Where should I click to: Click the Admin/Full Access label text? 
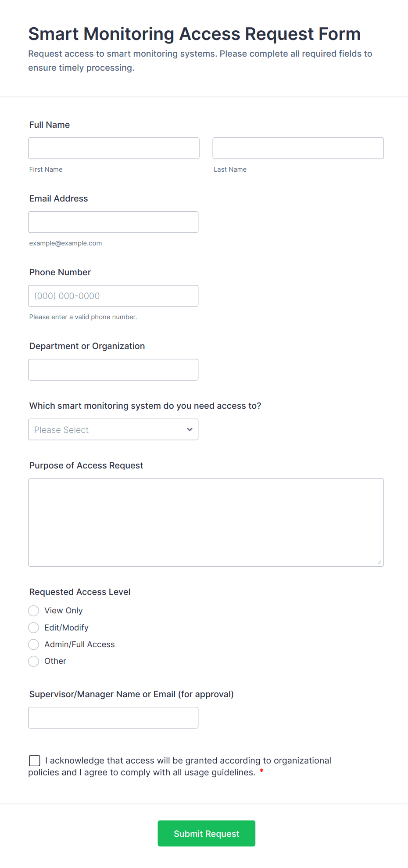(79, 644)
